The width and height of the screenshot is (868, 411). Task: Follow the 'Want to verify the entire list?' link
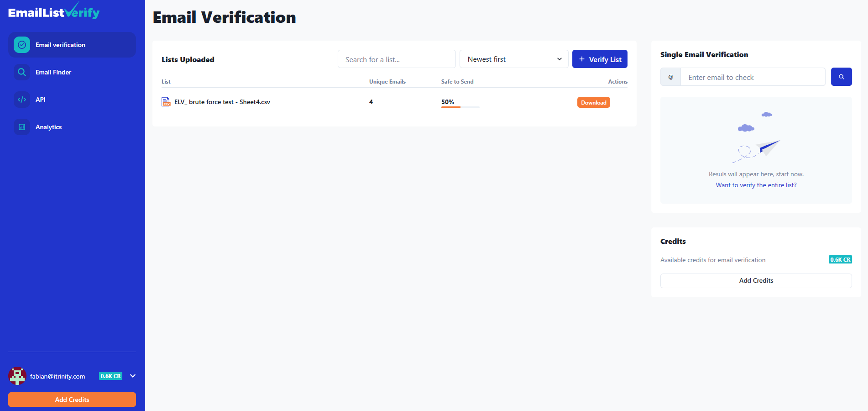[756, 185]
